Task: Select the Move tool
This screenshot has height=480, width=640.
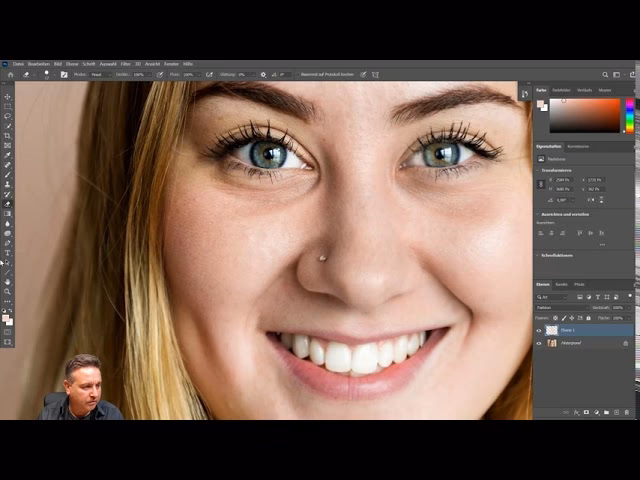Action: click(x=8, y=97)
